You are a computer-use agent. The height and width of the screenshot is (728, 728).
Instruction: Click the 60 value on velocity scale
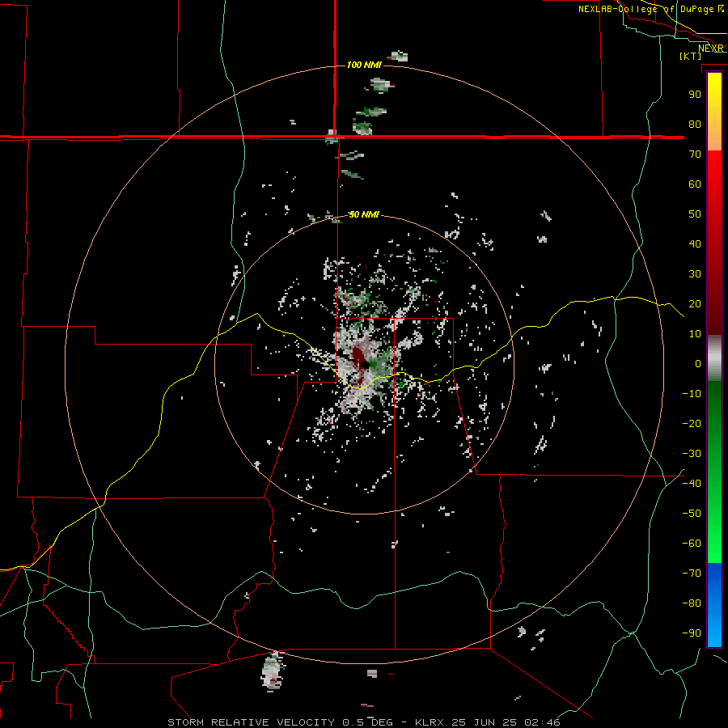tap(695, 184)
